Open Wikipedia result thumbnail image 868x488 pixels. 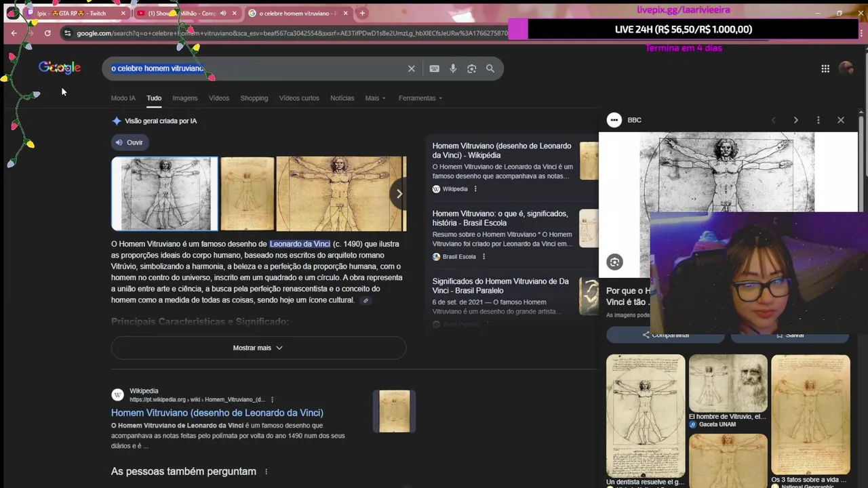tap(395, 411)
